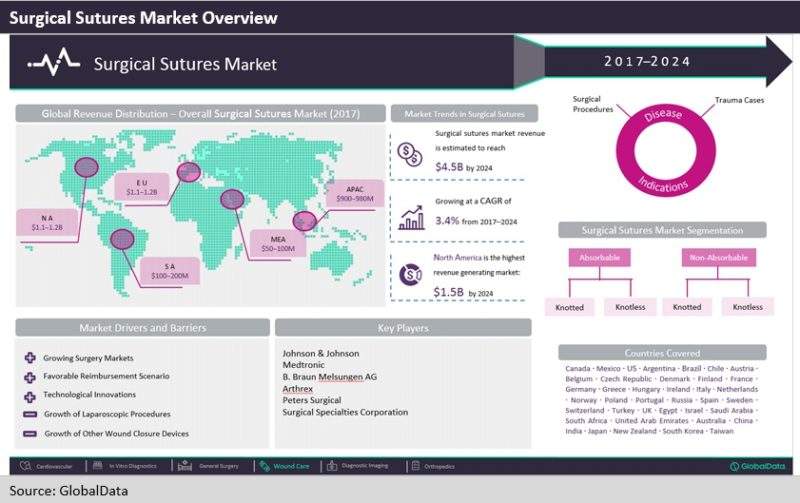Viewport: 800px width, 503px height.
Task: Click the Absorbable segmentation box
Action: (x=601, y=258)
